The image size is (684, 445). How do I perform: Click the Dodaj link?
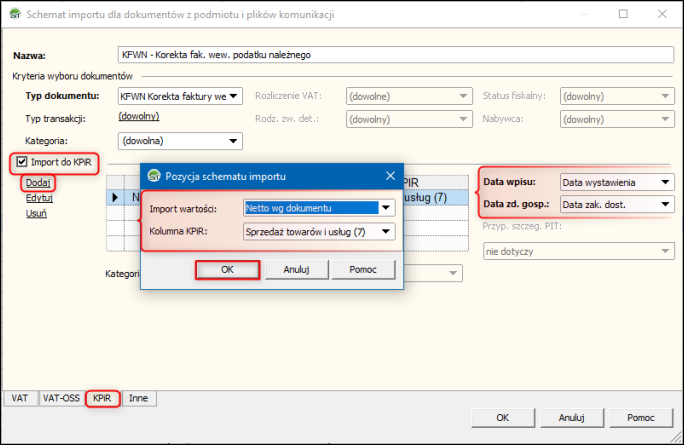point(38,182)
